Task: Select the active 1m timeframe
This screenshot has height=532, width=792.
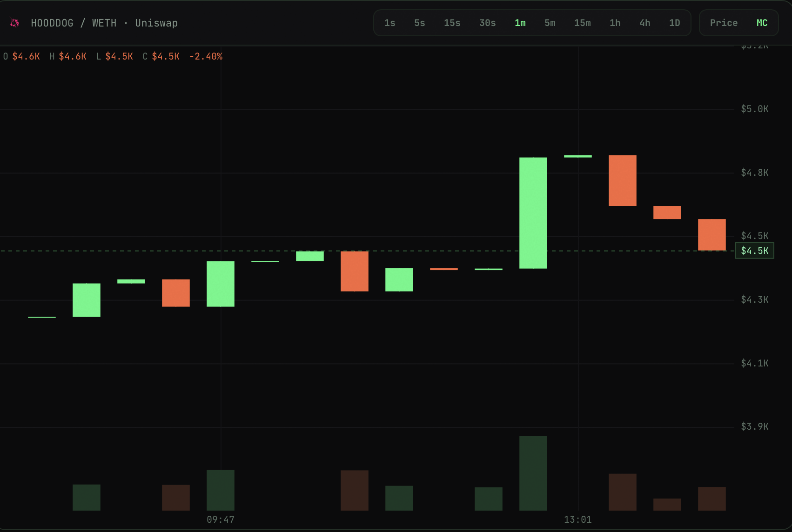Action: coord(520,23)
